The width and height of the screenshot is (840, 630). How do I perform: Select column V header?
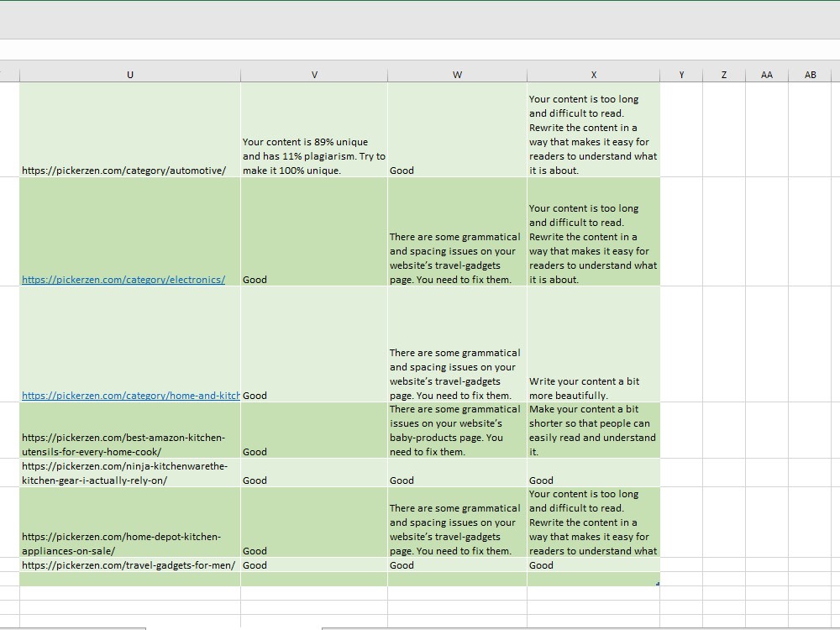(314, 75)
